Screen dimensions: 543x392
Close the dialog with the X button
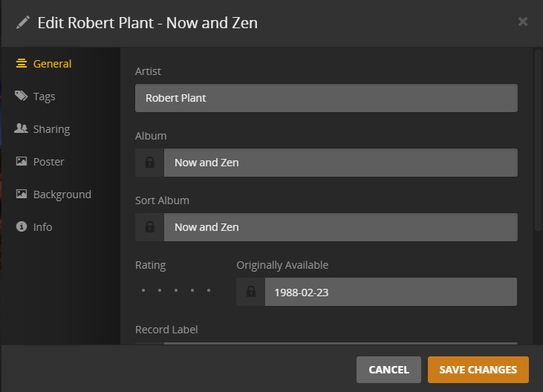point(523,22)
